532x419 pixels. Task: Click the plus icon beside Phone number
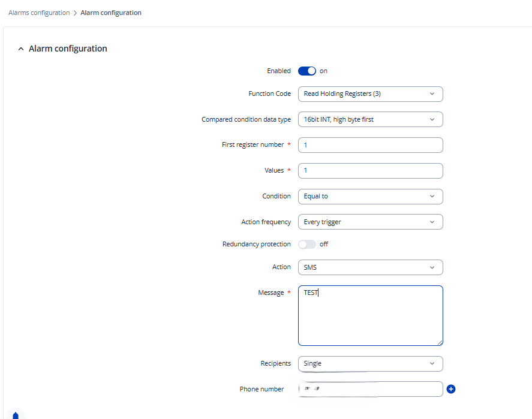pyautogui.click(x=451, y=389)
